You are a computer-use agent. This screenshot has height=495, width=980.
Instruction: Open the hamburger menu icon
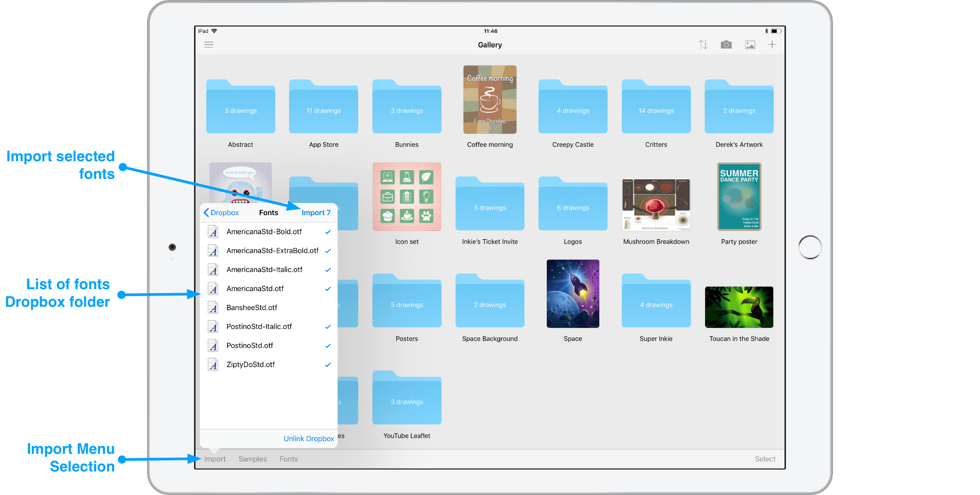tap(209, 45)
